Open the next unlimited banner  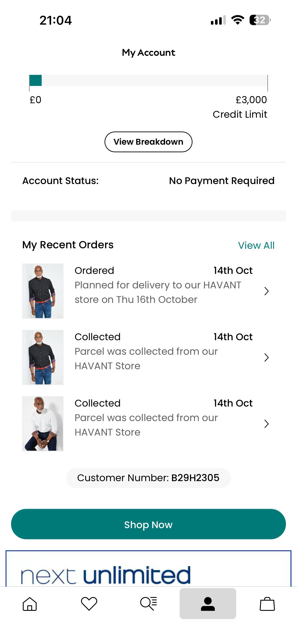pyautogui.click(x=148, y=570)
